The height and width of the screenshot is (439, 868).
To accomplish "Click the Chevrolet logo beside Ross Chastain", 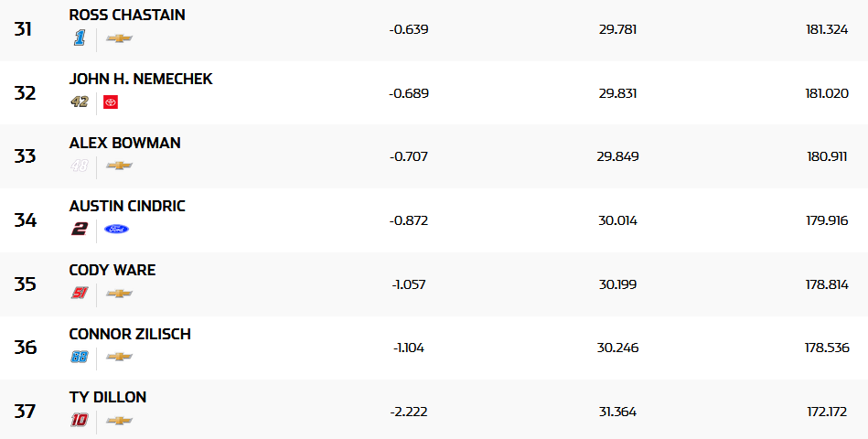I will click(x=119, y=38).
